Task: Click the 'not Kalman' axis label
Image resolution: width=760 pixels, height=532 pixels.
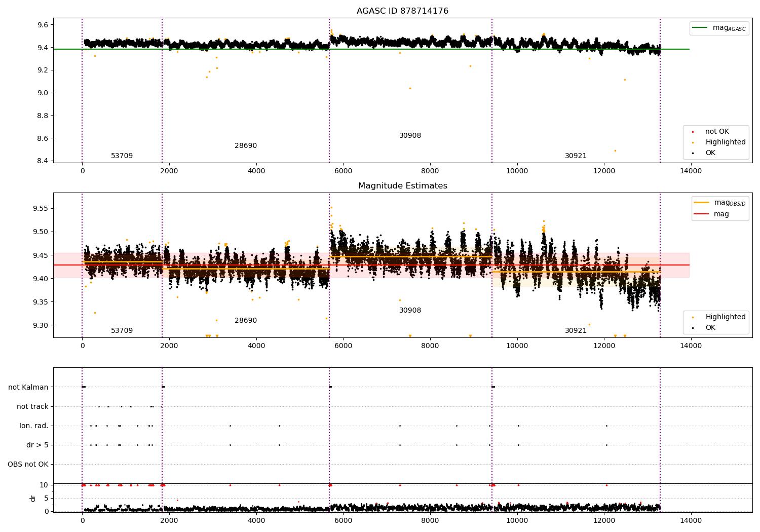Action: (x=28, y=387)
